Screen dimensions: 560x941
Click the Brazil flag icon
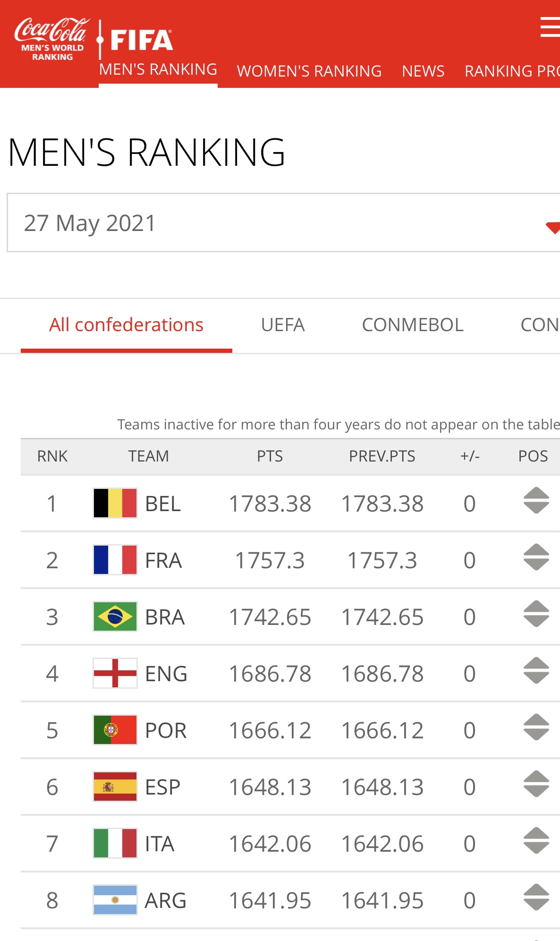click(x=115, y=616)
